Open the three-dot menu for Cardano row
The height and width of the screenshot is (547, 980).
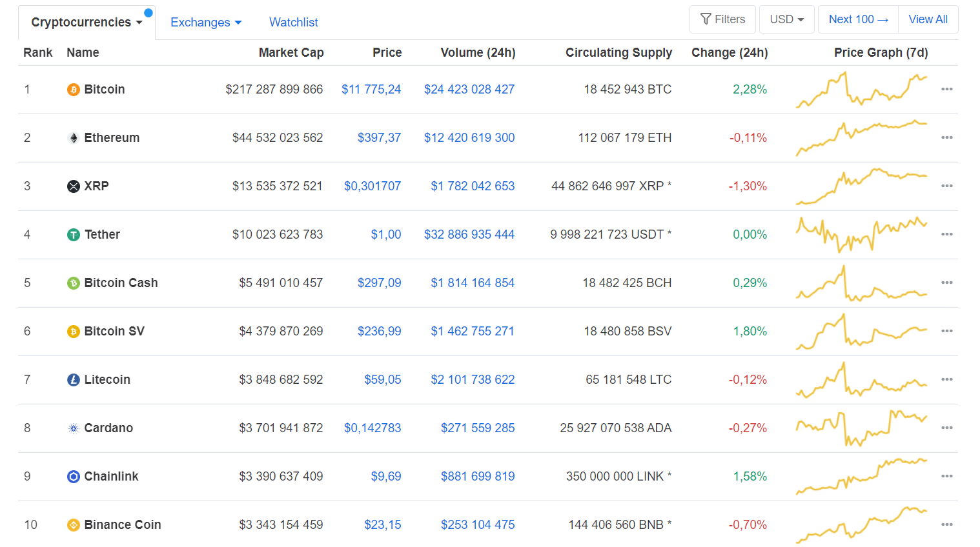click(946, 428)
